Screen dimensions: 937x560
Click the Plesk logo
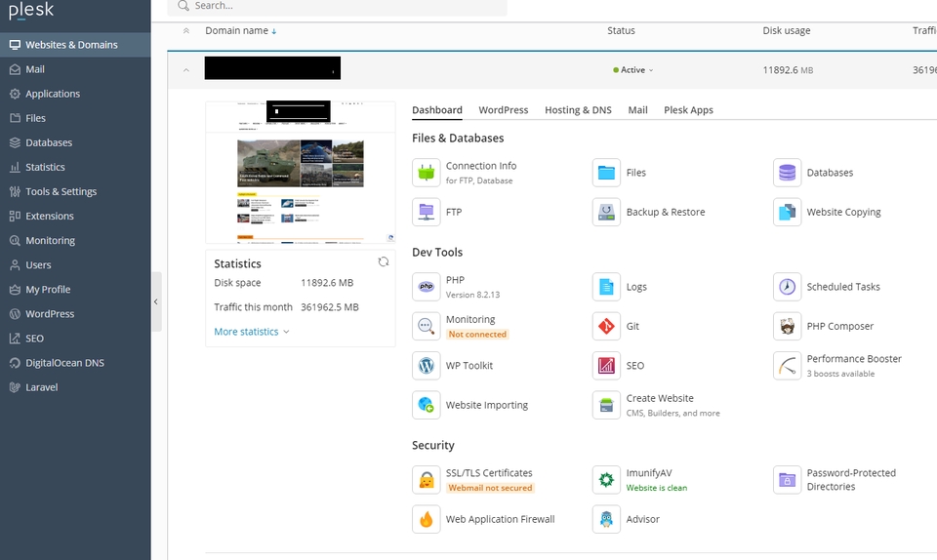coord(31,10)
